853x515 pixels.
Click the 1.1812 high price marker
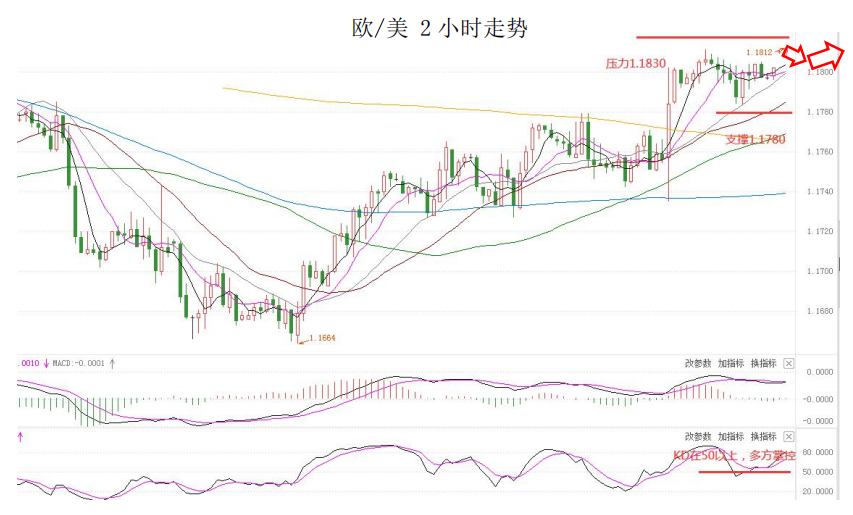point(759,52)
